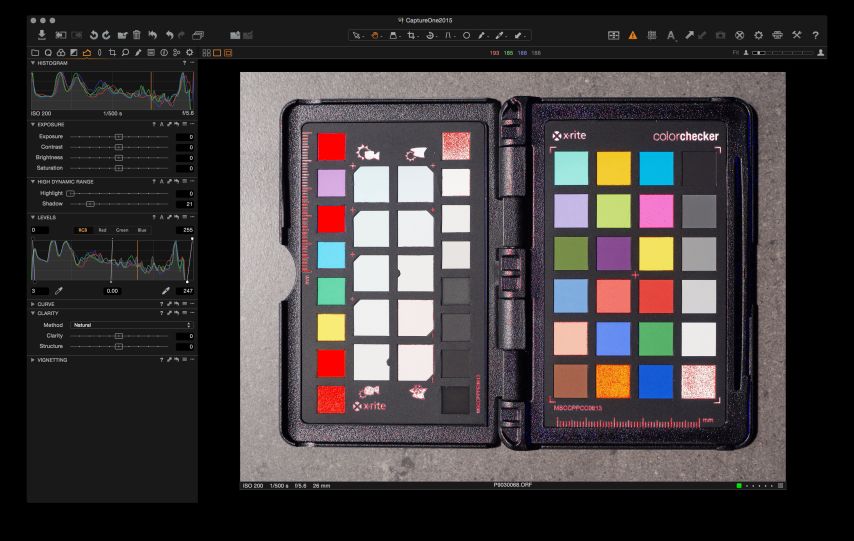Toggle multi-image browser view icon
This screenshot has width=854, height=541.
point(206,52)
